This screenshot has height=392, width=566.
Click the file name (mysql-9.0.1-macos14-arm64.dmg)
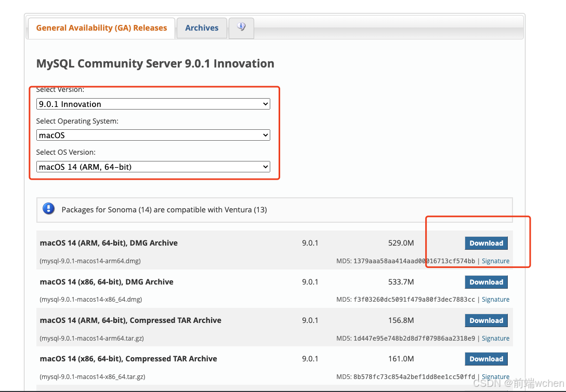tap(90, 261)
